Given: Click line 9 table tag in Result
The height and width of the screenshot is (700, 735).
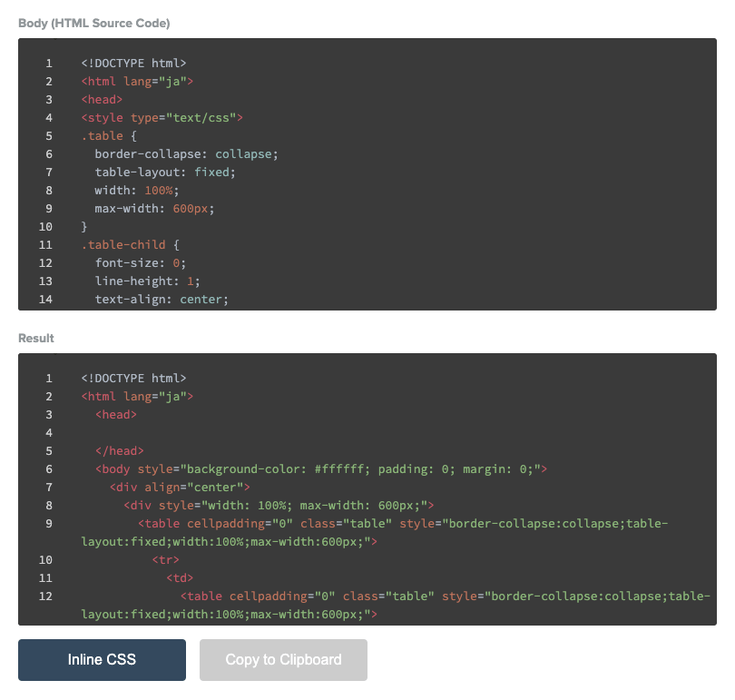Looking at the screenshot, I should (375, 533).
